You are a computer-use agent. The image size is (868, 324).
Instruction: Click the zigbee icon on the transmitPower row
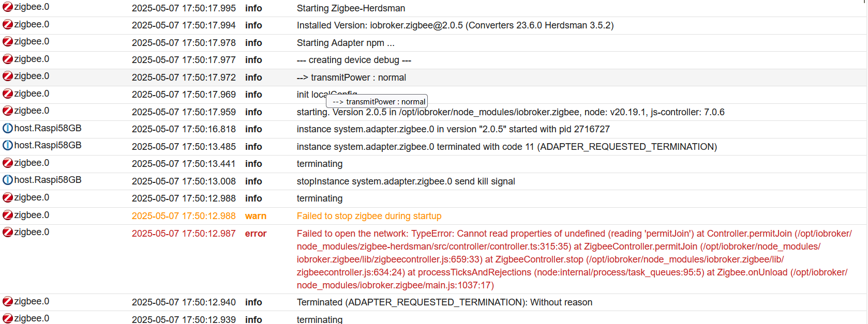click(8, 76)
